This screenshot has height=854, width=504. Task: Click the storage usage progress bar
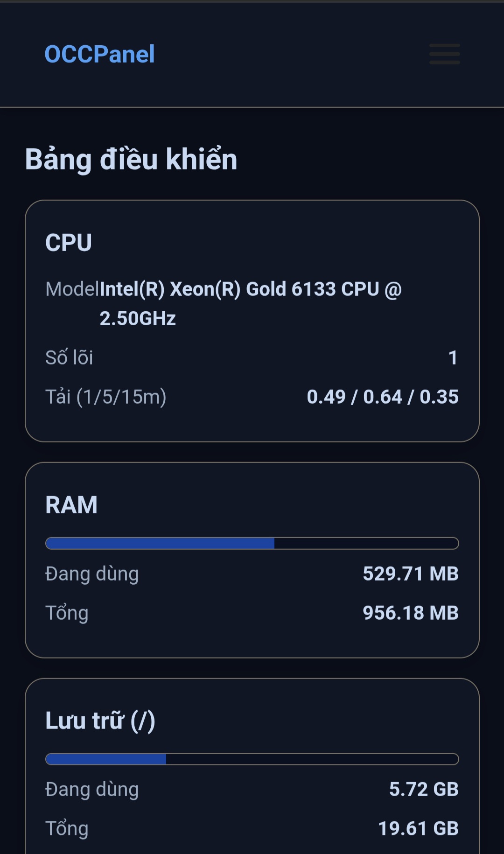coord(252,759)
